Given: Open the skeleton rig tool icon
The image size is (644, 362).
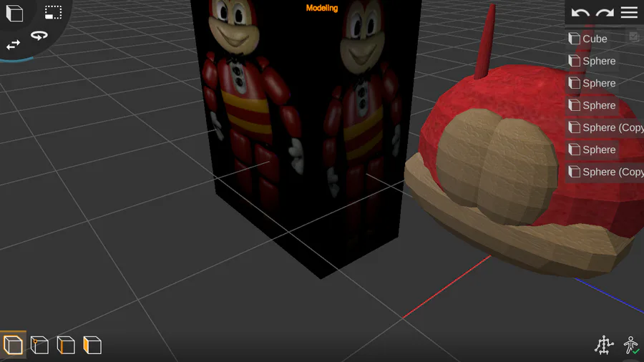Looking at the screenshot, I should [x=604, y=345].
